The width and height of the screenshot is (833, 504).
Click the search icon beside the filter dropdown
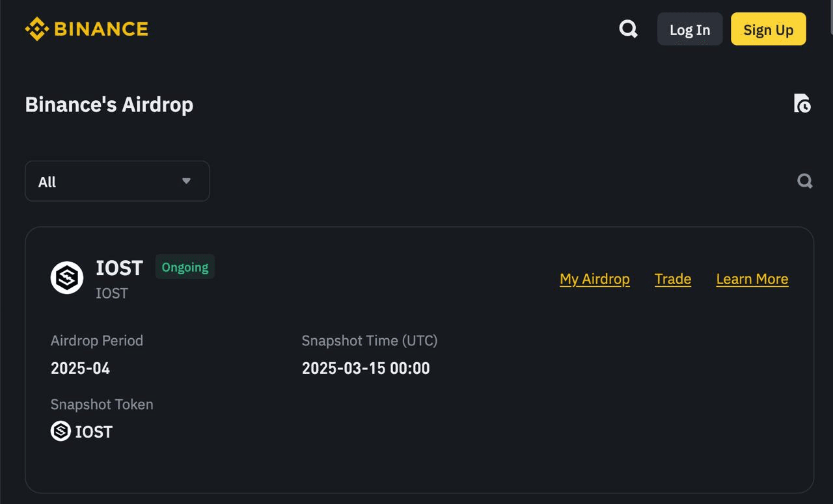pos(804,181)
